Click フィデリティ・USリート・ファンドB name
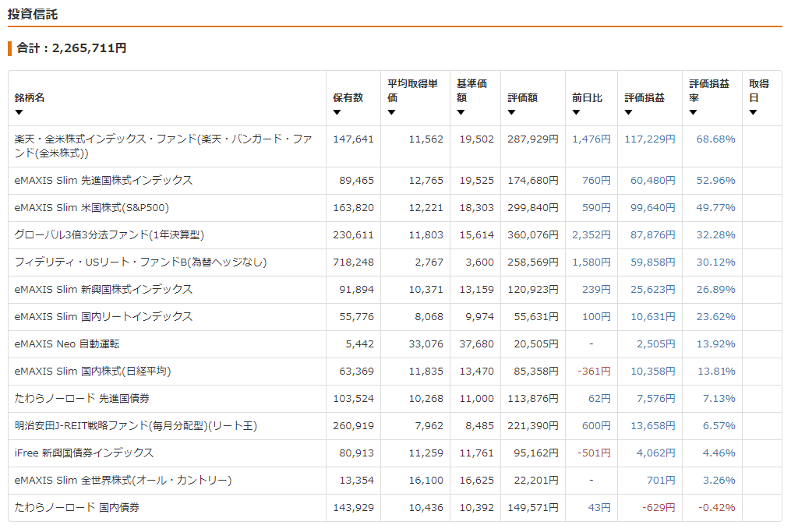The image size is (791, 532). tap(140, 262)
